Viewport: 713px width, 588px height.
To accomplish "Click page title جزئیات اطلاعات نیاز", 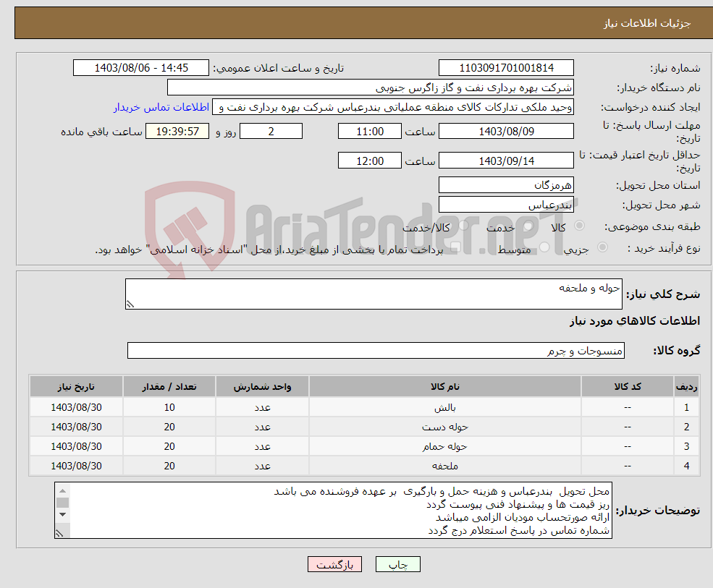I will pos(646,22).
